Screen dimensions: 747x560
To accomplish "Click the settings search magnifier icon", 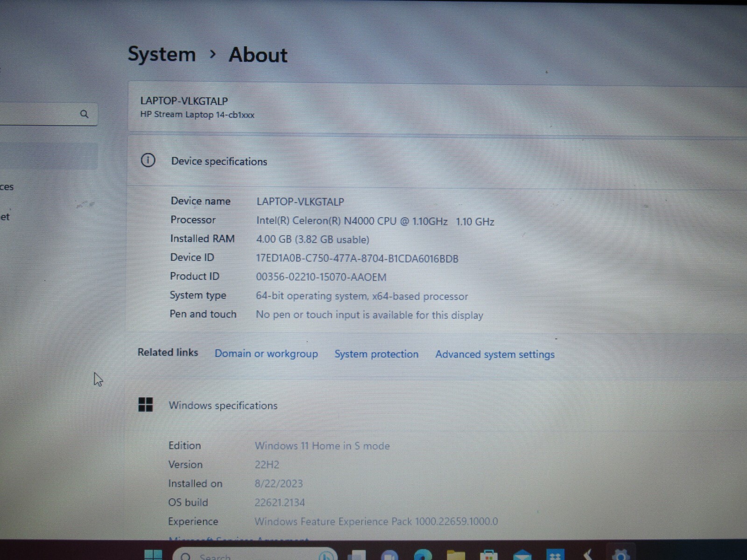I will (x=84, y=114).
